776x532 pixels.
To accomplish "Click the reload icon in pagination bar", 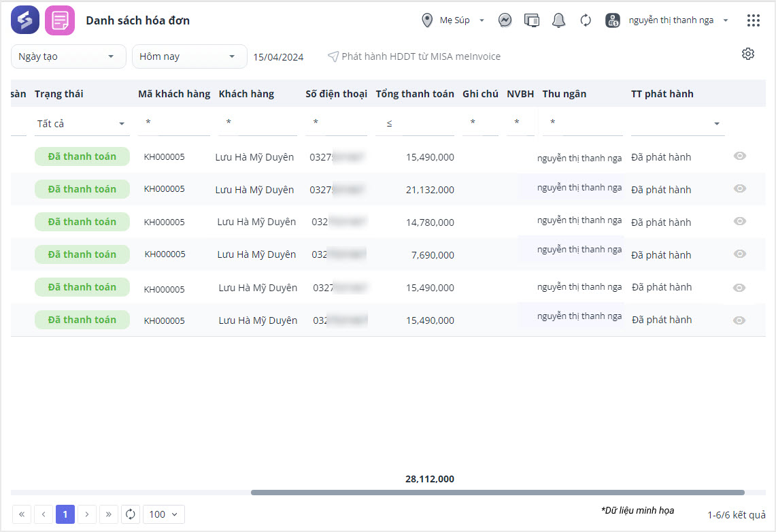I will (x=131, y=514).
